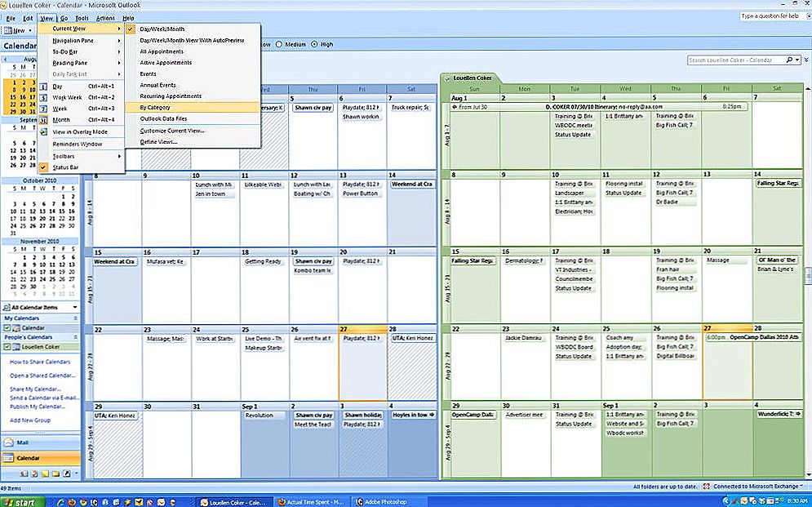The width and height of the screenshot is (812, 507).
Task: Open the Actions menu
Action: (105, 18)
